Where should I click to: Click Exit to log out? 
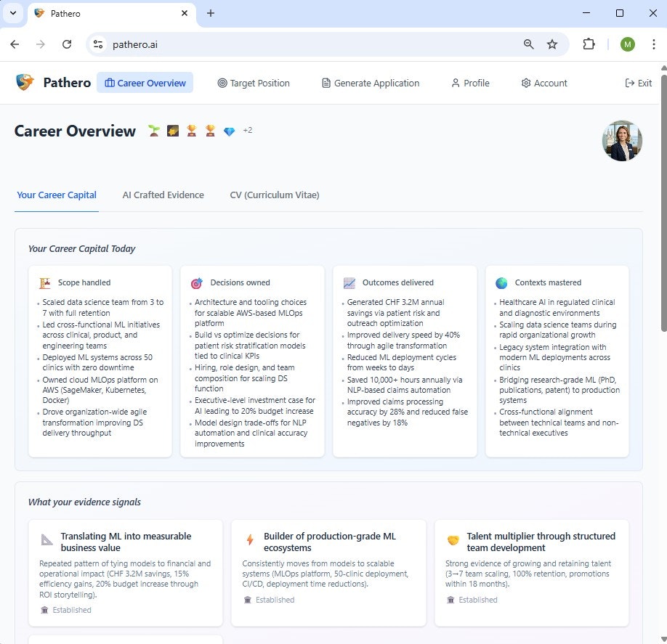639,83
